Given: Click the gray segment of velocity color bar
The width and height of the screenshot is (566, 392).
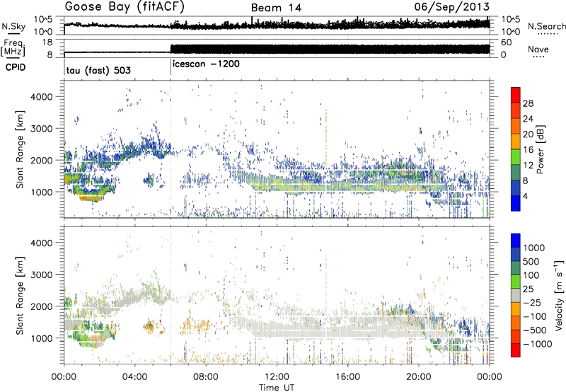Looking at the screenshot, I should coord(516,296).
